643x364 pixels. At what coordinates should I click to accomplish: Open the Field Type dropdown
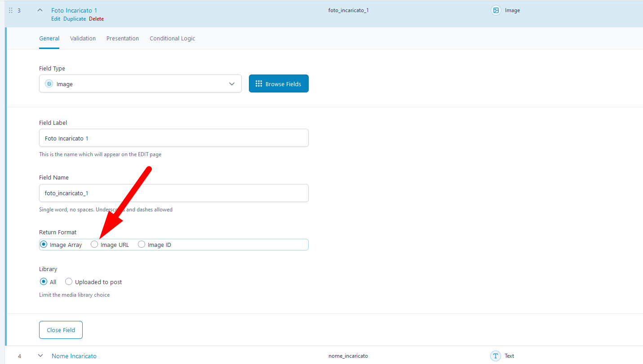tap(140, 83)
